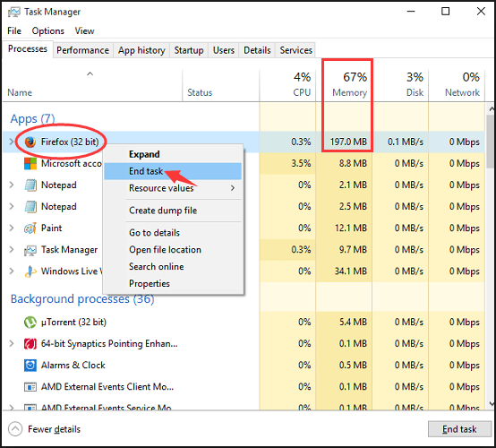Sort processes by the Memory column header
The image size is (496, 448).
tap(347, 85)
